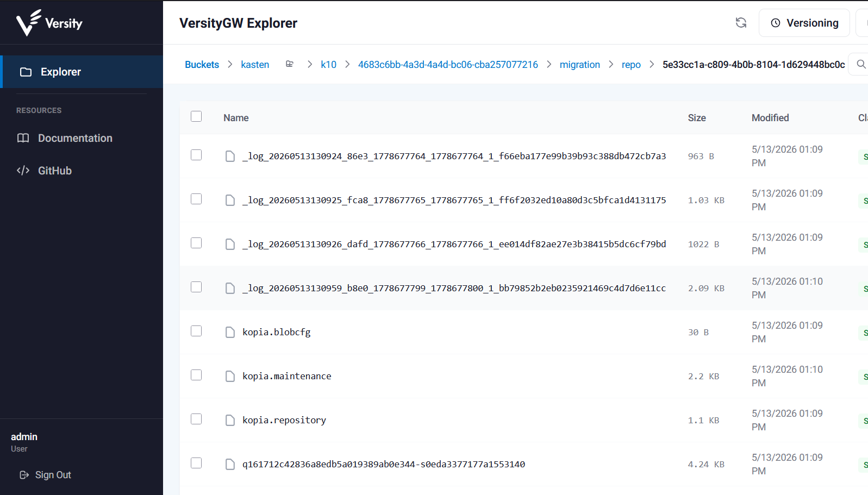
Task: Click the admin user name
Action: (x=24, y=437)
